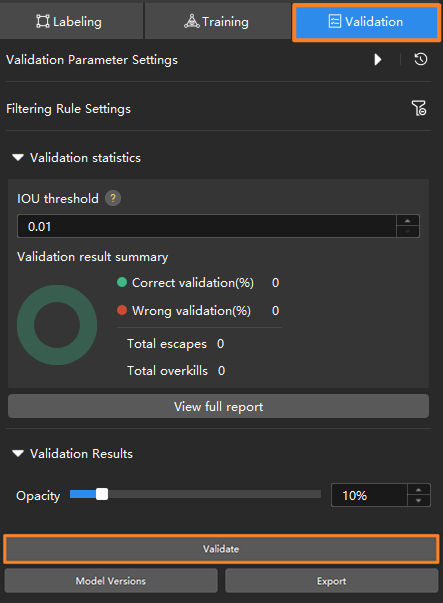This screenshot has height=603, width=443.
Task: Click the Wrong validation(%) legend entry
Action: (183, 310)
